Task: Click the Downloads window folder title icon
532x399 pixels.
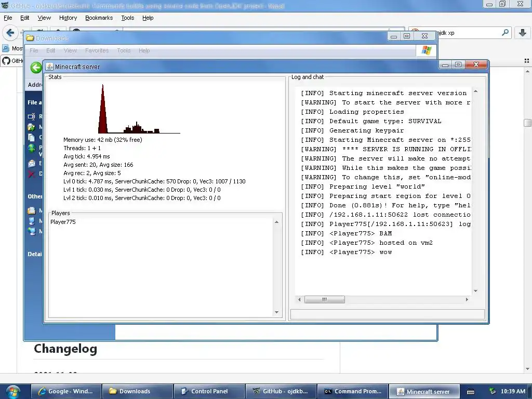Action: click(x=30, y=38)
